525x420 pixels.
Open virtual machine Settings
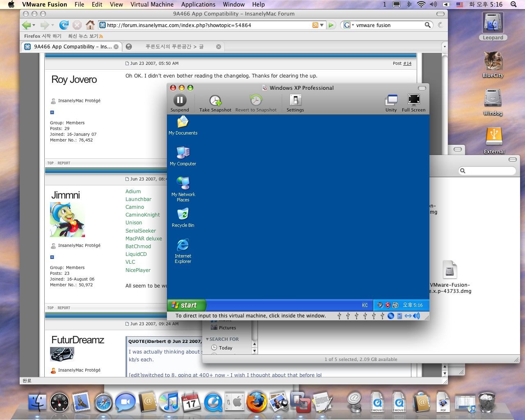tap(295, 103)
